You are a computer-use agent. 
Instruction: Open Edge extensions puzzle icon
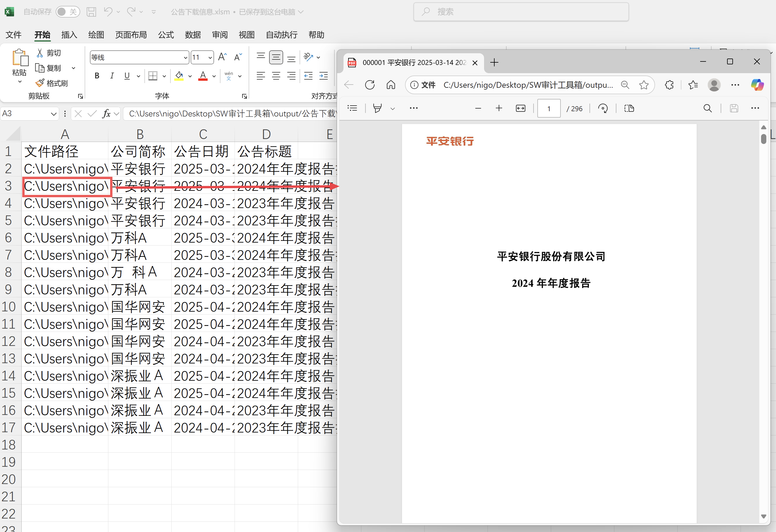point(669,85)
